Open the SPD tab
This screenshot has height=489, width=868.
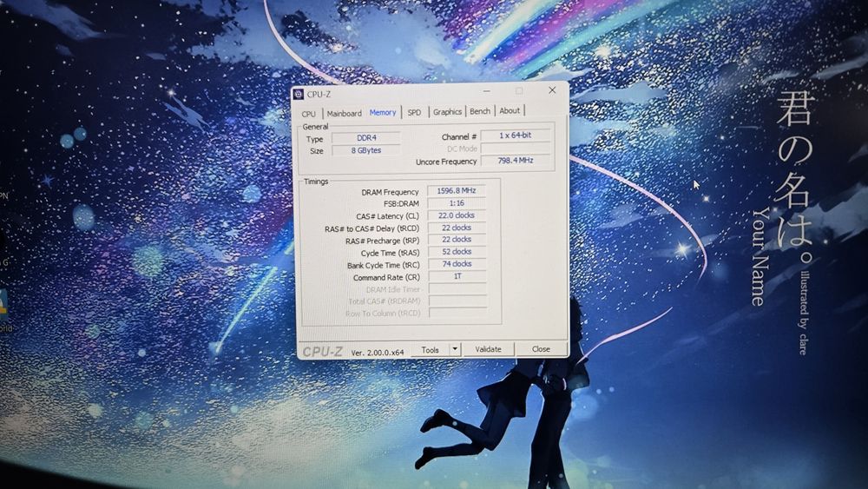point(414,112)
